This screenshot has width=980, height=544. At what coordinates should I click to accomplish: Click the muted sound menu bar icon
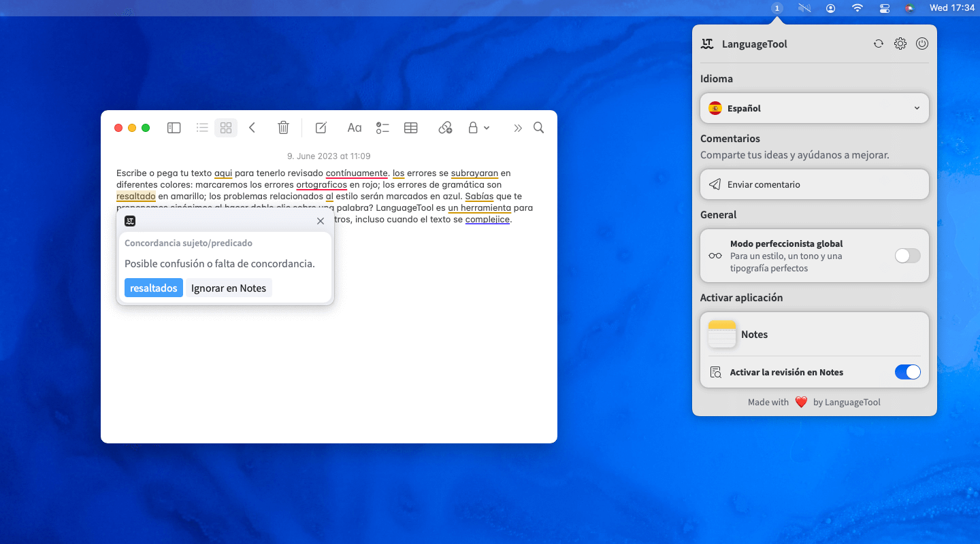click(x=805, y=8)
